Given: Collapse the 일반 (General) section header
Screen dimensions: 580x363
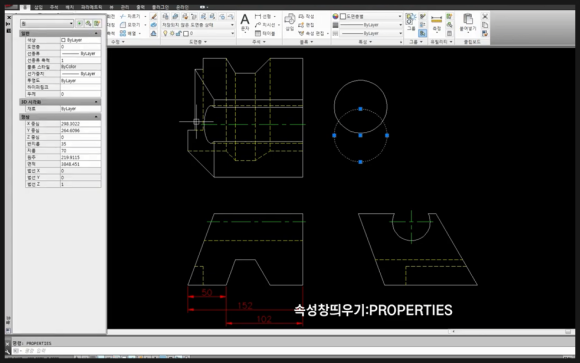Looking at the screenshot, I should pos(60,33).
